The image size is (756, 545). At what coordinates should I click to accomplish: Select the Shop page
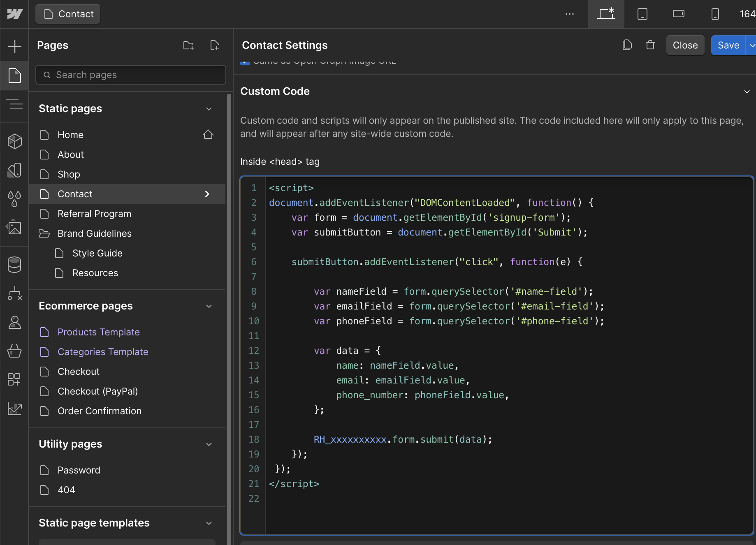[127, 174]
